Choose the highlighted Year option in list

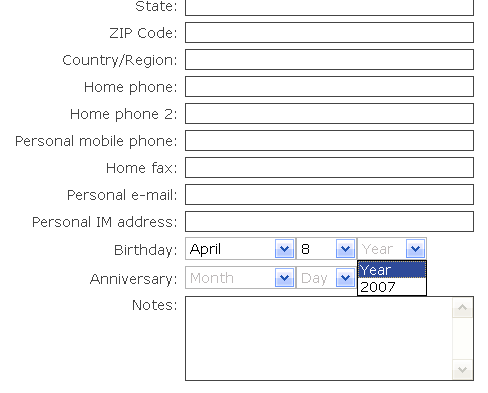[392, 270]
